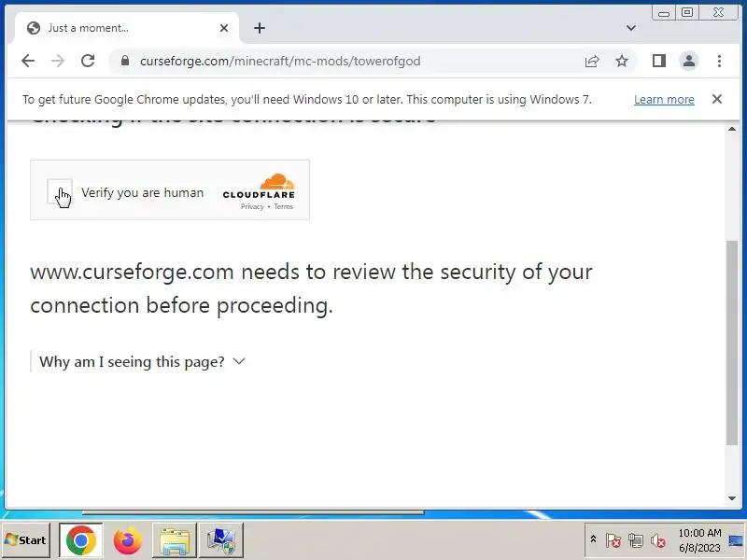Screen dimensions: 747x560
Task: Click the vertical scrollbar thumb
Action: tap(732, 343)
